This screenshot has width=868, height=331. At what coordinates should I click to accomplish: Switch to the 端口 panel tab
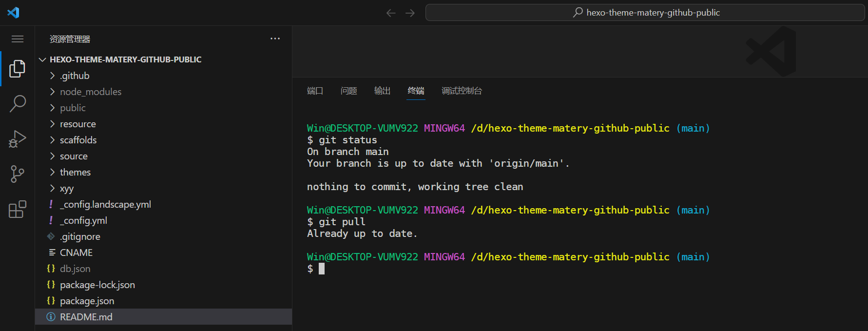click(315, 91)
